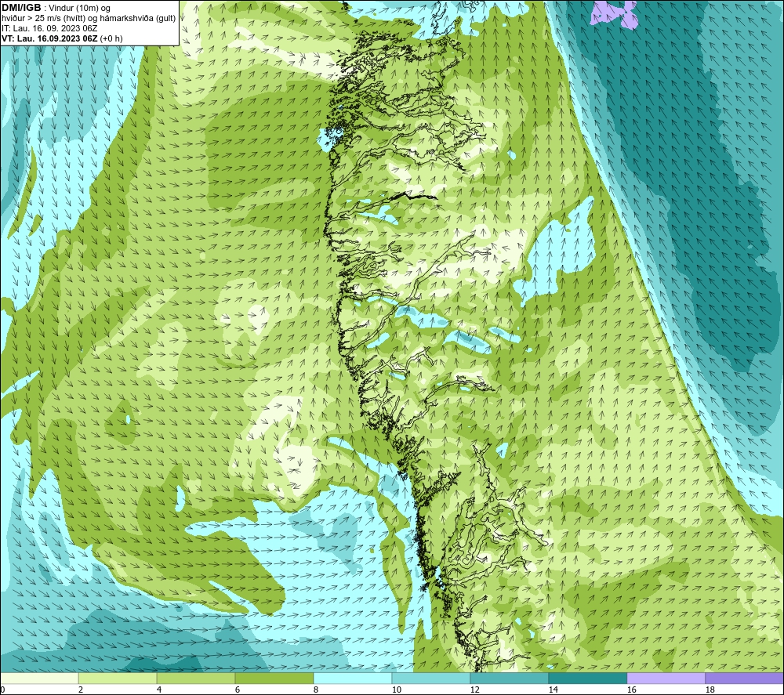The image size is (784, 695).
Task: Click the 12–14 m/s teal legend swatch
Action: [x=509, y=679]
